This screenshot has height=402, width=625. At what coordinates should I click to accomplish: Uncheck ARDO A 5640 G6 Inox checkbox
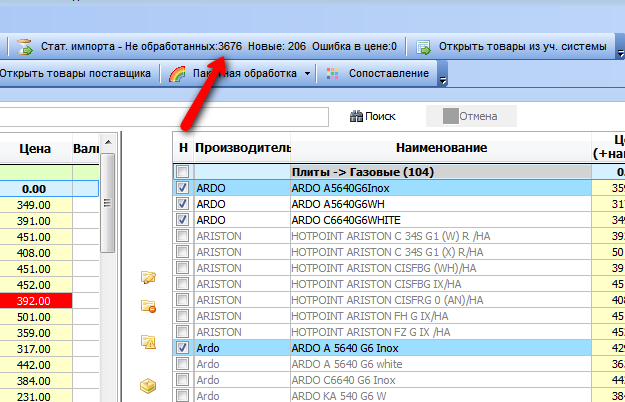pyautogui.click(x=183, y=348)
